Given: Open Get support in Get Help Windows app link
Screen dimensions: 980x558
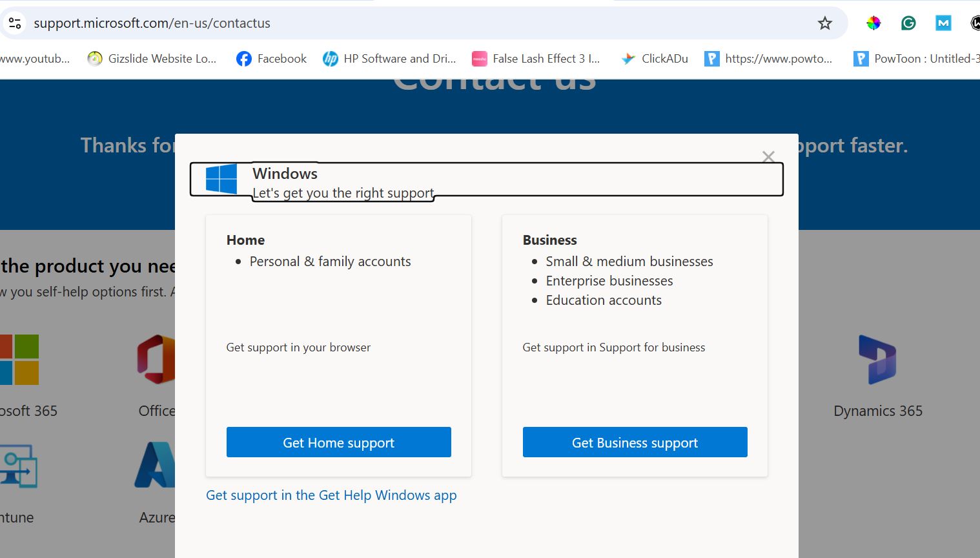Looking at the screenshot, I should tap(331, 495).
